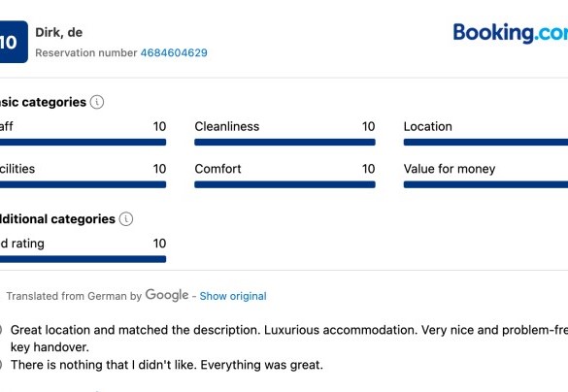Click the blue score badge showing 10

coord(14,42)
